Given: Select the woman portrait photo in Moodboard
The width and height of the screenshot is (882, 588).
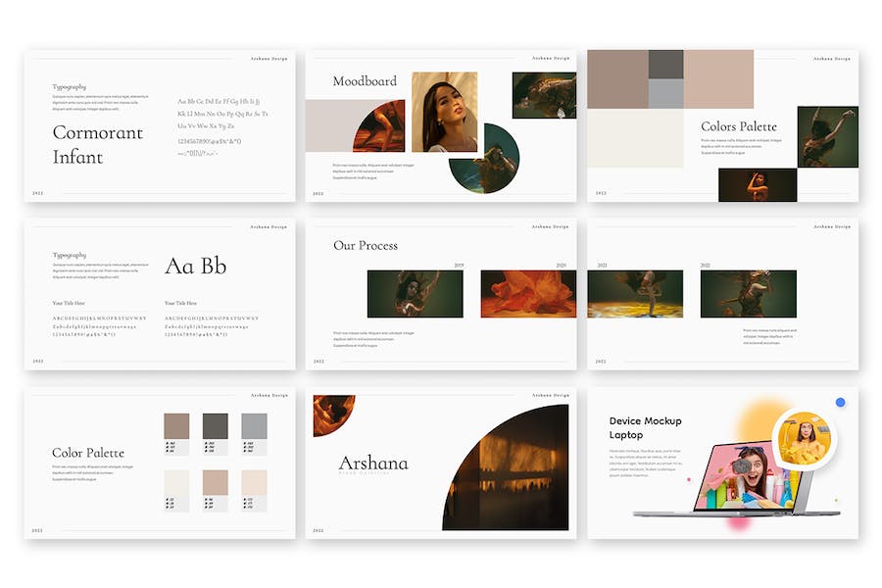Looking at the screenshot, I should pyautogui.click(x=444, y=112).
